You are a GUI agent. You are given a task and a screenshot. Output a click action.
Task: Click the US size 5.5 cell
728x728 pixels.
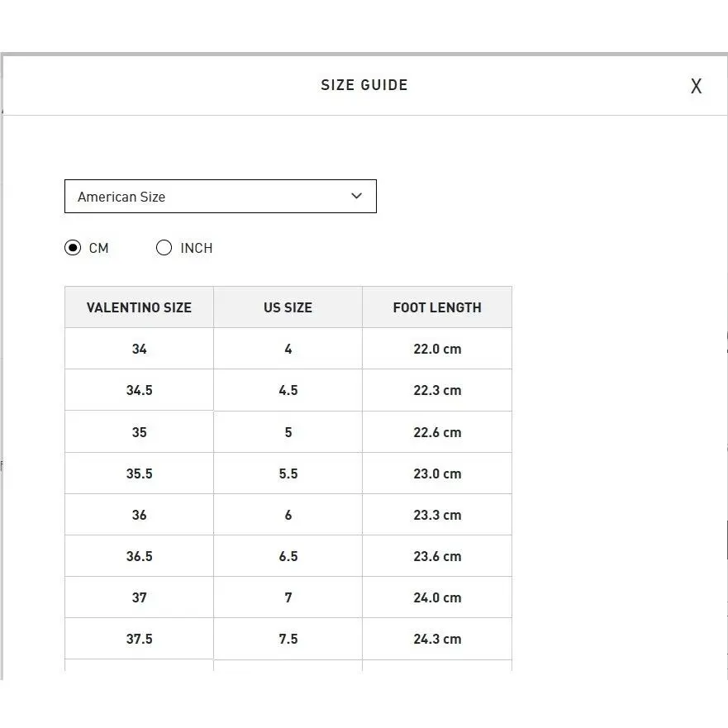288,473
